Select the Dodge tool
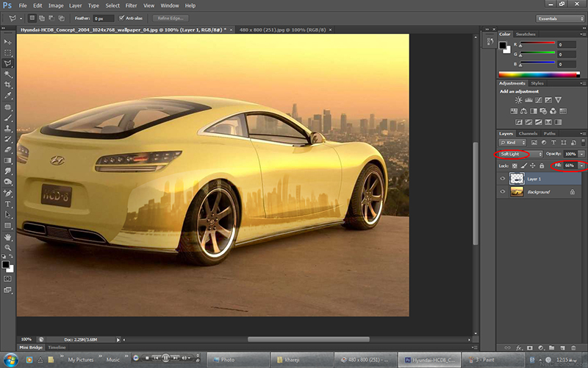 pyautogui.click(x=7, y=182)
